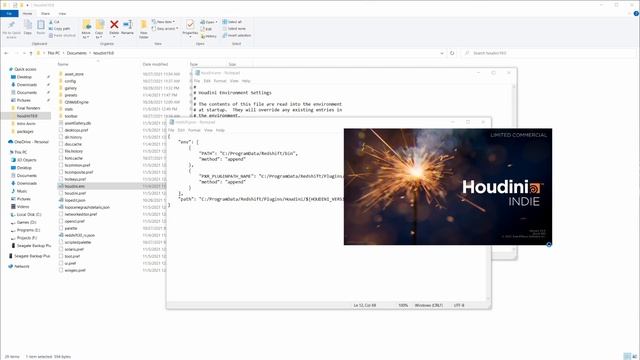
Task: Expand the address bar history dropdown
Action: tap(442, 53)
